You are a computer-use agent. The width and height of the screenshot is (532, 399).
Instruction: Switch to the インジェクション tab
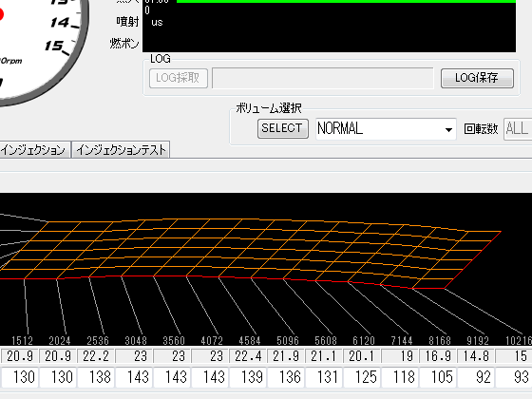point(34,150)
